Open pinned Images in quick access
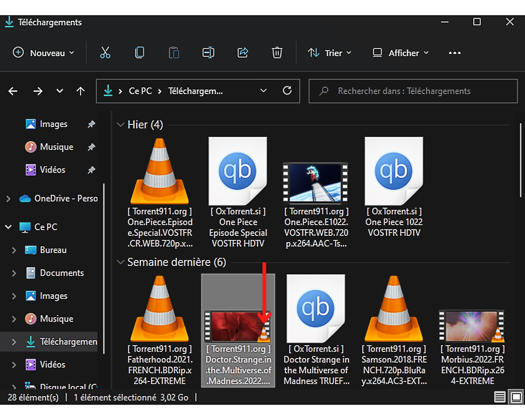 tap(46, 124)
